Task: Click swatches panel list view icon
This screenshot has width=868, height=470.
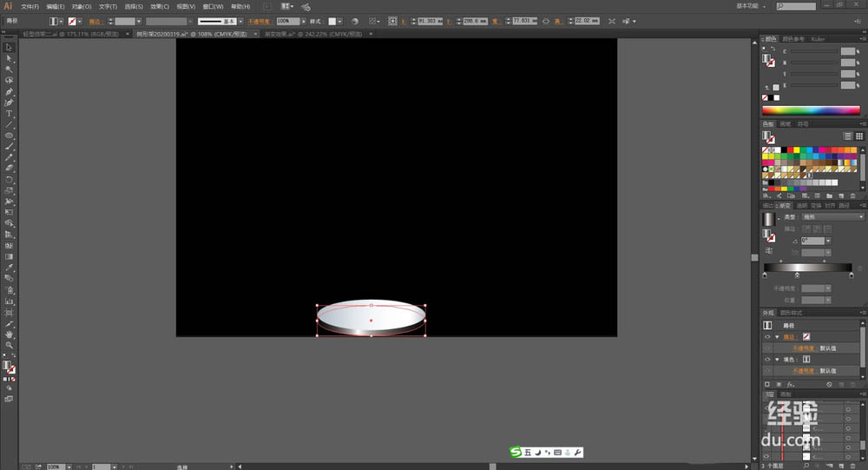Action: [847, 136]
